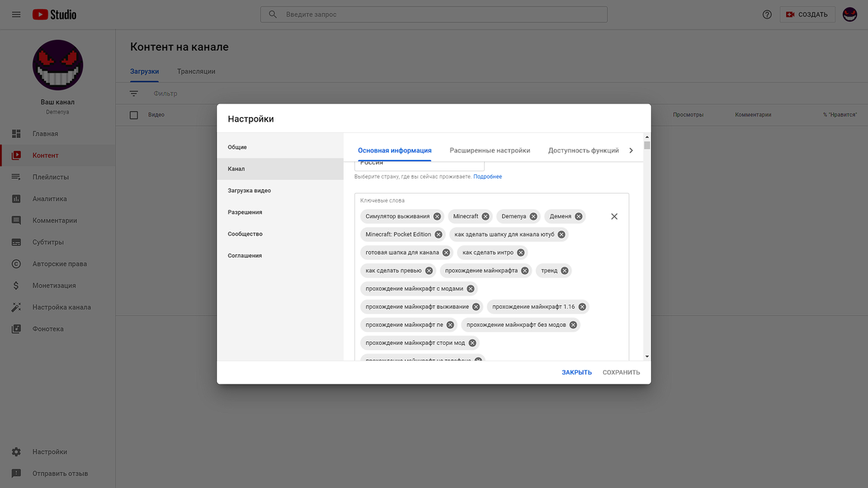Screen dimensions: 868x488
Task: Open the Разрешения settings section
Action: point(280,212)
